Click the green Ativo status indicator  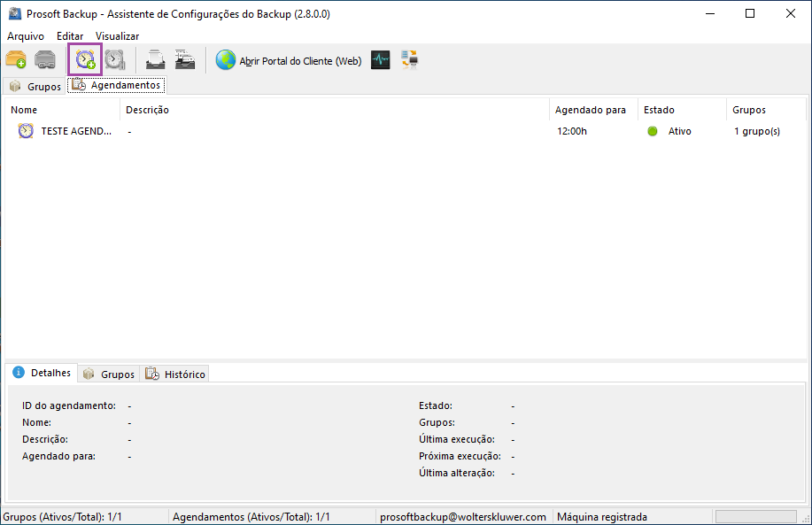click(x=653, y=131)
